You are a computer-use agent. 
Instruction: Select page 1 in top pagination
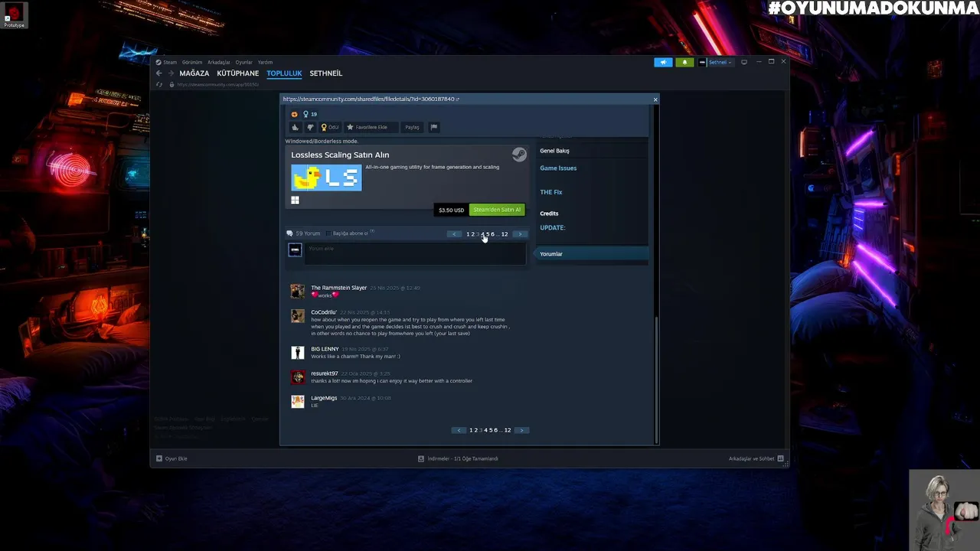point(468,234)
